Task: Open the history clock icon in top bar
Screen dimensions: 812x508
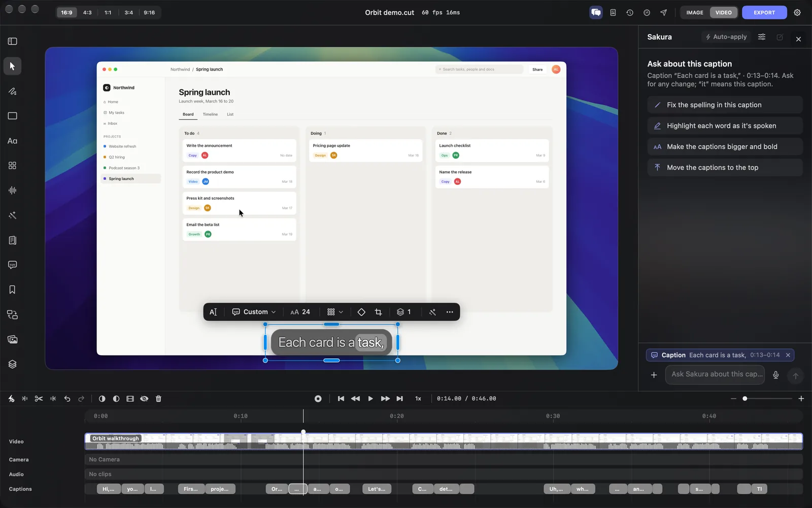Action: click(630, 13)
